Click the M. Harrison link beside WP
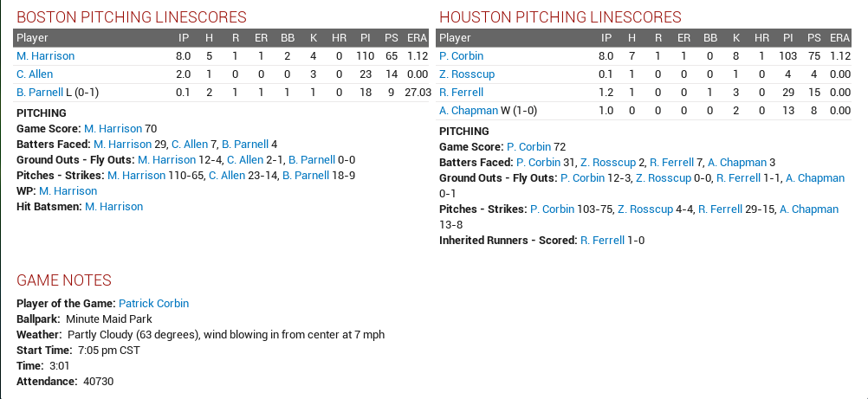 coord(68,191)
